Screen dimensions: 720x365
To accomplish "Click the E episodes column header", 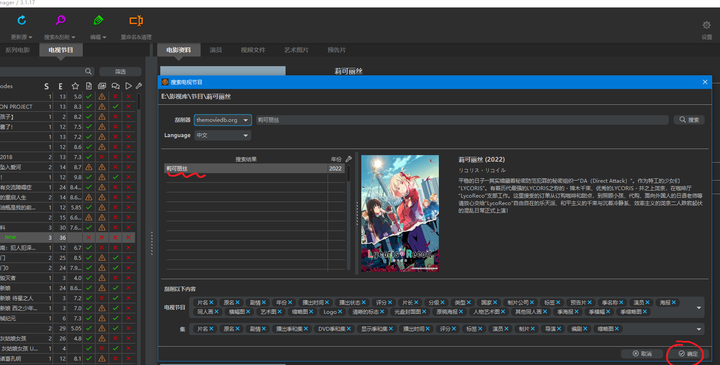I will coord(60,86).
